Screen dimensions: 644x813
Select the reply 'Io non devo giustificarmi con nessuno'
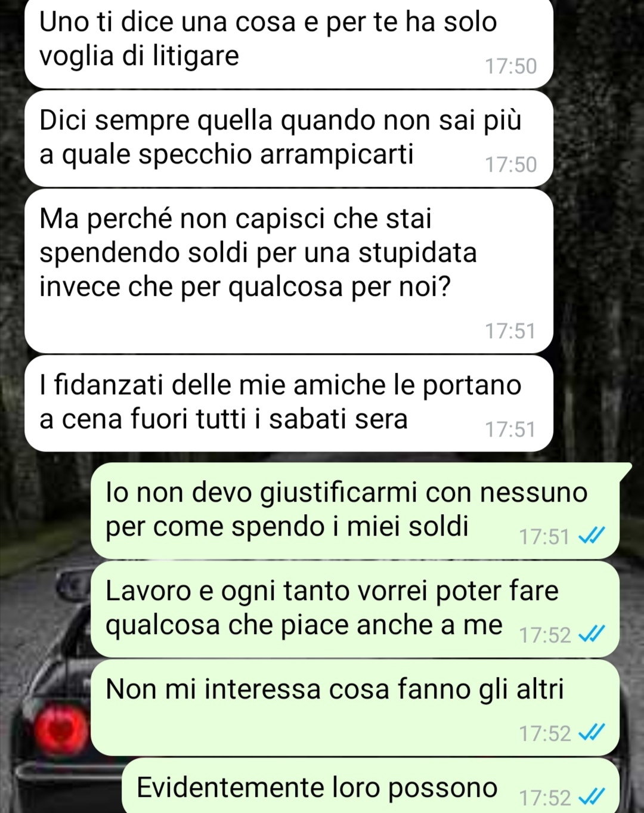(x=355, y=511)
